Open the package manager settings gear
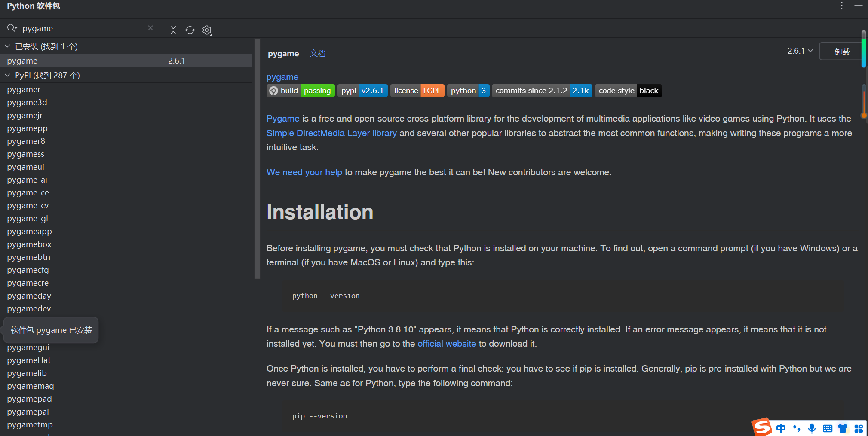Image resolution: width=868 pixels, height=436 pixels. click(207, 30)
